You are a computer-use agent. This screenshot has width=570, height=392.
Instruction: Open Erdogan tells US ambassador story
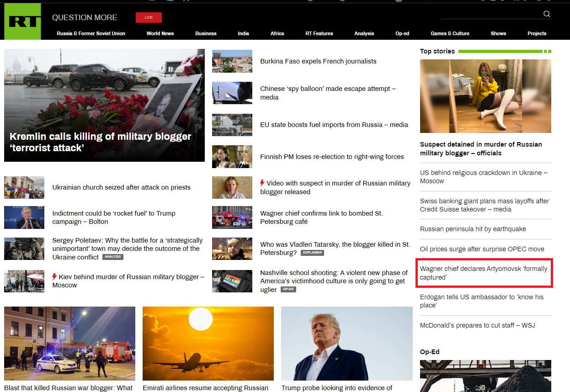482,301
